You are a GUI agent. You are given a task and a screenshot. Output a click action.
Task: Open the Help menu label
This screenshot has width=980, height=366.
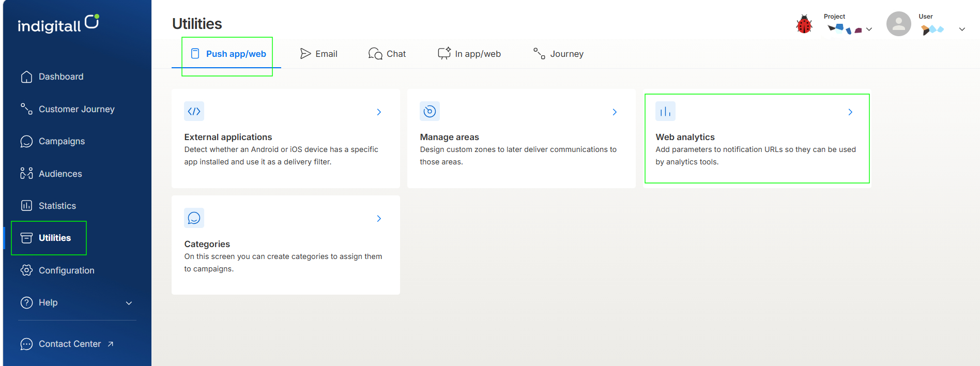point(48,302)
